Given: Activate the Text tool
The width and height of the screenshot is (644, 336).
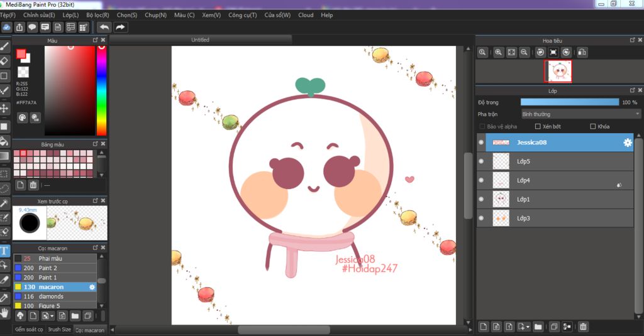Looking at the screenshot, I should click(x=4, y=251).
